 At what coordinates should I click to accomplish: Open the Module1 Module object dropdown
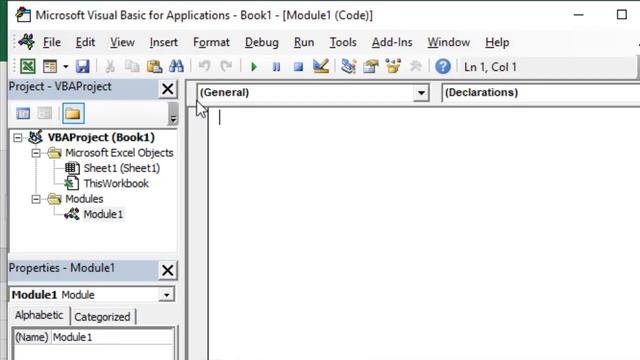tap(167, 295)
